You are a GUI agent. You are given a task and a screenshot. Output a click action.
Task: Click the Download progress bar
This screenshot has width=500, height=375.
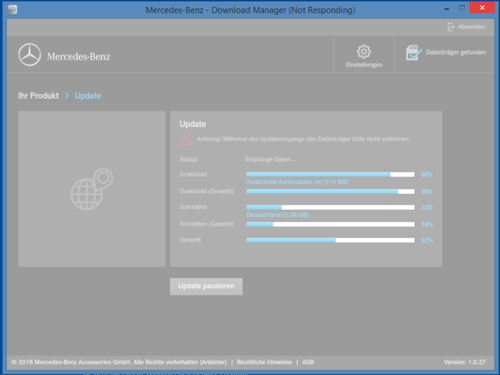click(x=330, y=174)
